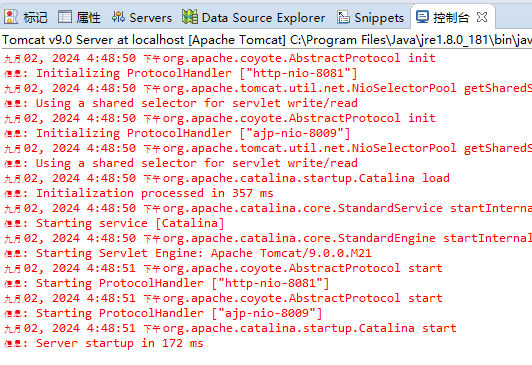Click the 'Server startup in 172 ms' line

tap(120, 343)
